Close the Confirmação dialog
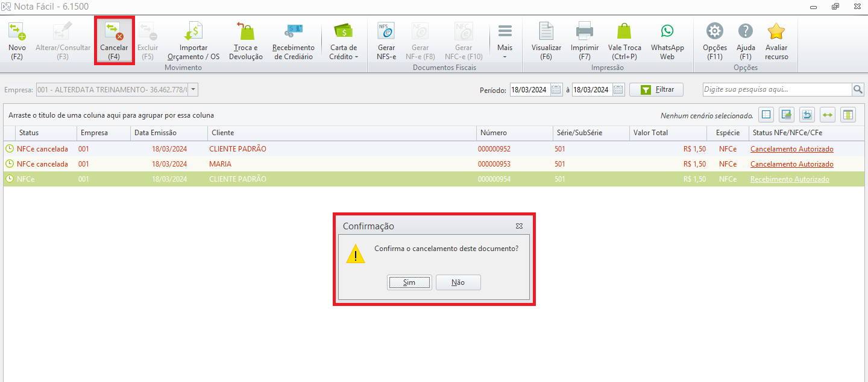Viewport: 868px width, 382px height. pyautogui.click(x=519, y=226)
